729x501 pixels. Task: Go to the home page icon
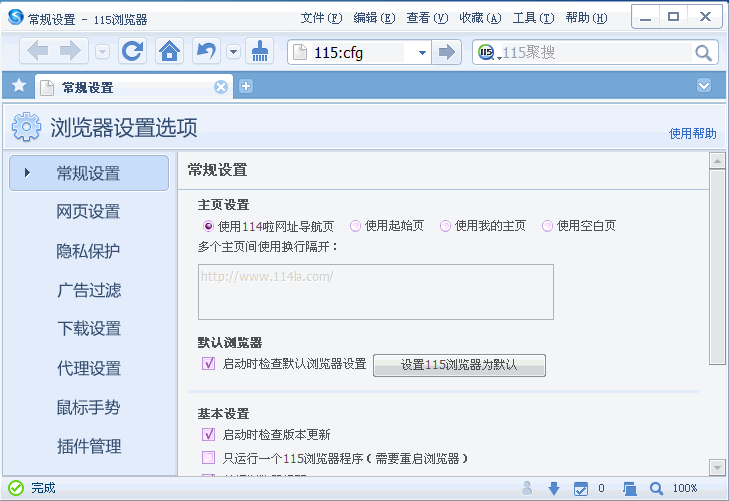[x=169, y=51]
